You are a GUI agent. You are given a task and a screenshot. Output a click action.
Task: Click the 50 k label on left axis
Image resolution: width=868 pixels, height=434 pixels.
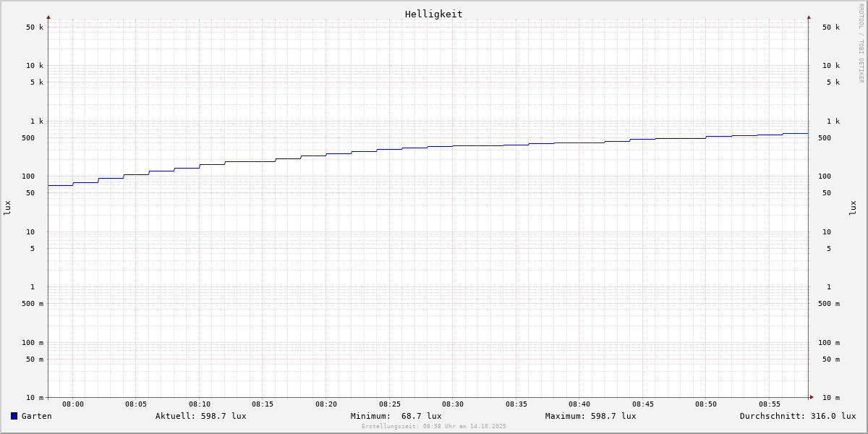pos(35,27)
